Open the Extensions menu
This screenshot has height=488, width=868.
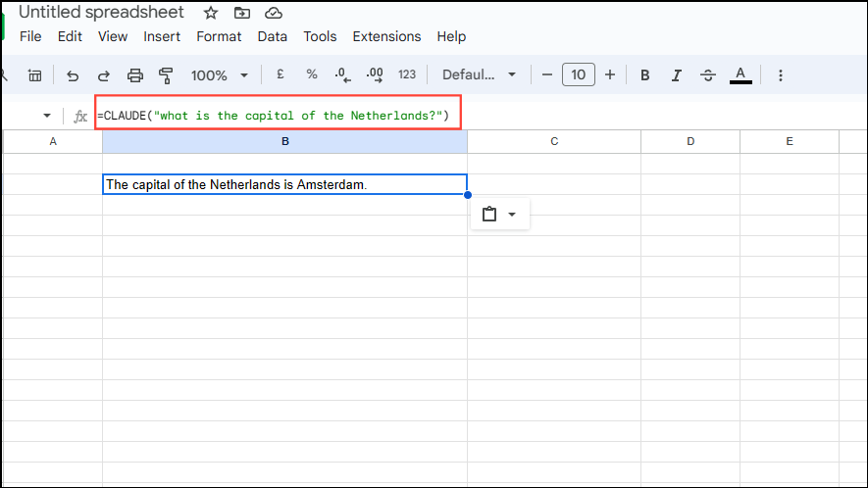click(x=386, y=36)
